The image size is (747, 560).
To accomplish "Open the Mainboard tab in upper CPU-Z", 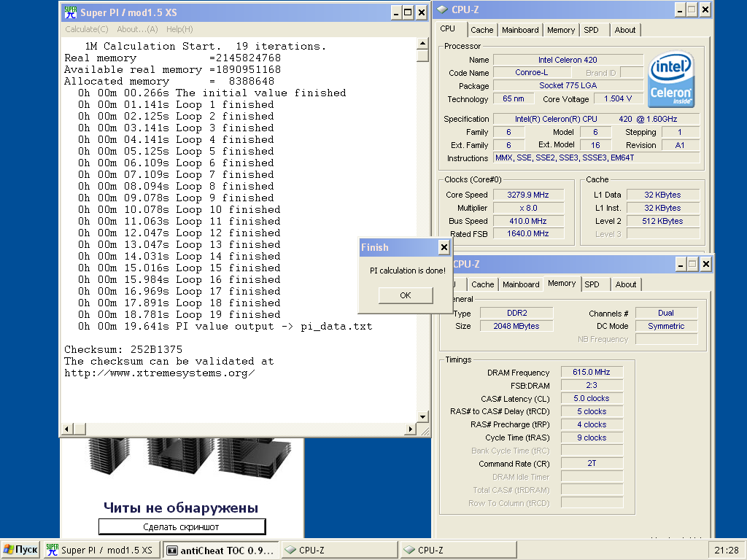I will point(519,30).
